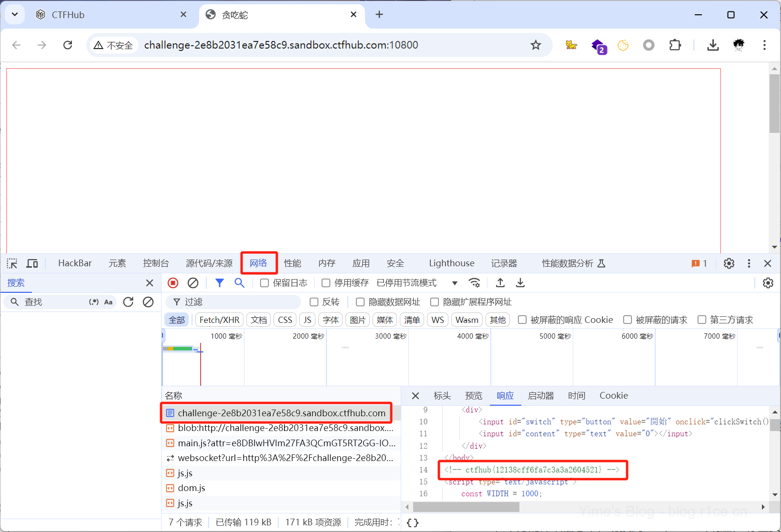The image size is (781, 532).
Task: Open the inspect element picker tool
Action: click(12, 263)
